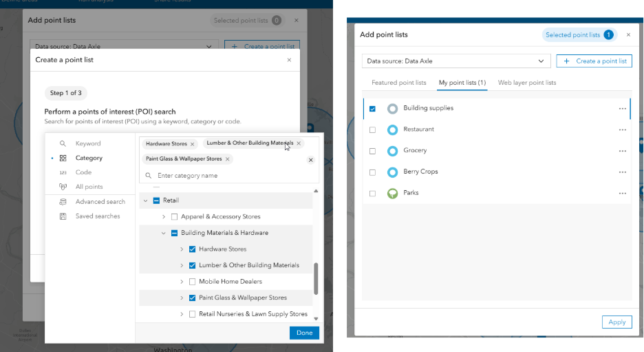644x352 pixels.
Task: Switch to Featured point lists tab
Action: click(x=399, y=83)
